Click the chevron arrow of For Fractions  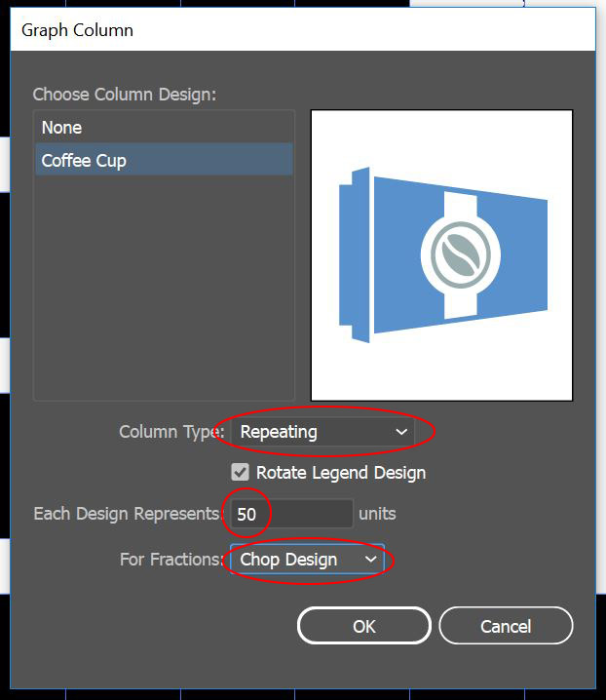tap(370, 560)
